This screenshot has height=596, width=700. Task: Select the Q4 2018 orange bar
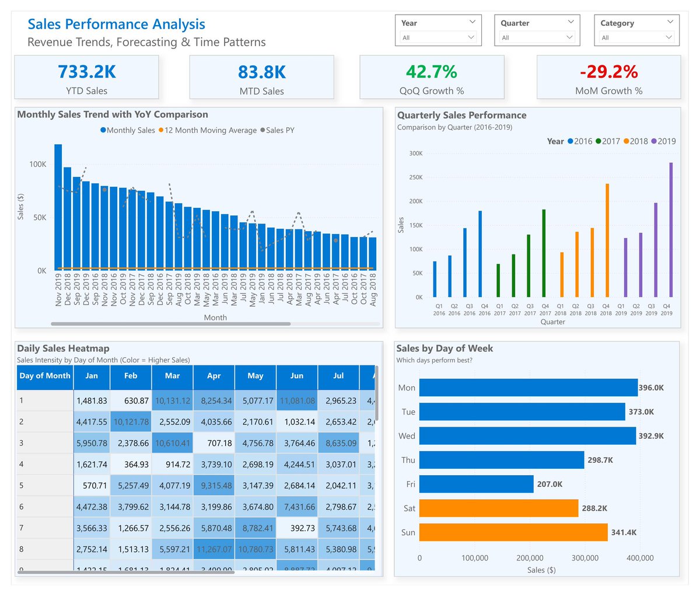(x=607, y=241)
